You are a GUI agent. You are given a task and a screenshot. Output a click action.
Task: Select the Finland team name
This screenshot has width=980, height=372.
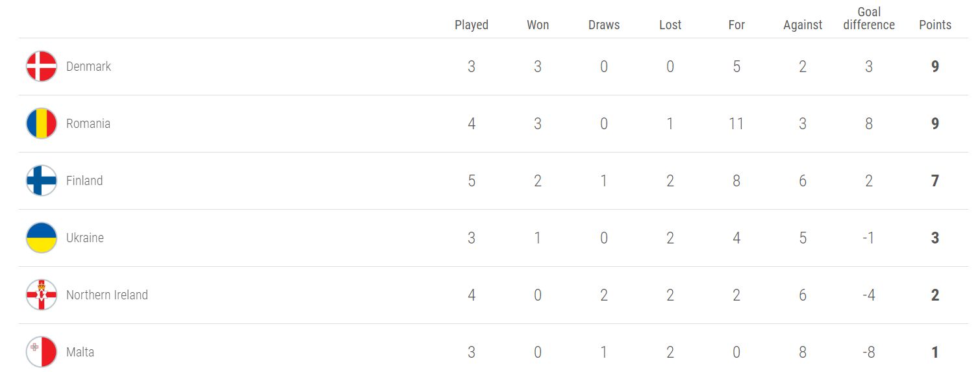(x=84, y=180)
